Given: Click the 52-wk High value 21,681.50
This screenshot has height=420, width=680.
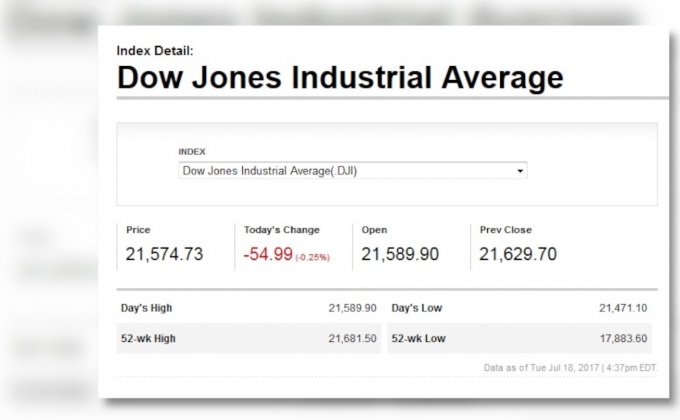Looking at the screenshot, I should [x=352, y=339].
